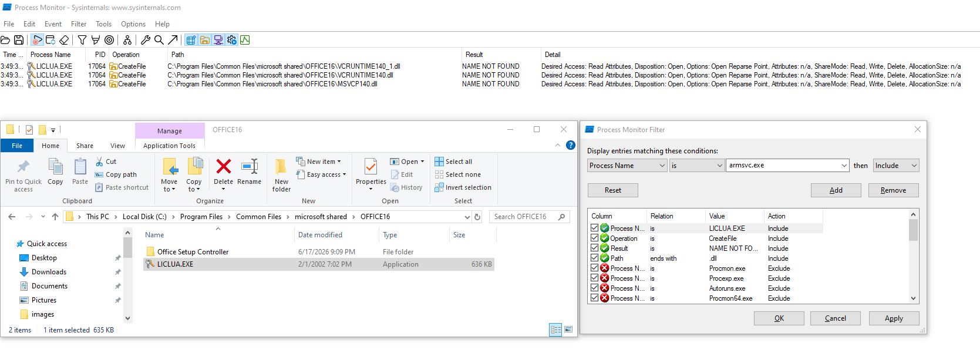Image resolution: width=980 pixels, height=363 pixels.
Task: Toggle Show Registry Activity icon
Action: tap(191, 40)
